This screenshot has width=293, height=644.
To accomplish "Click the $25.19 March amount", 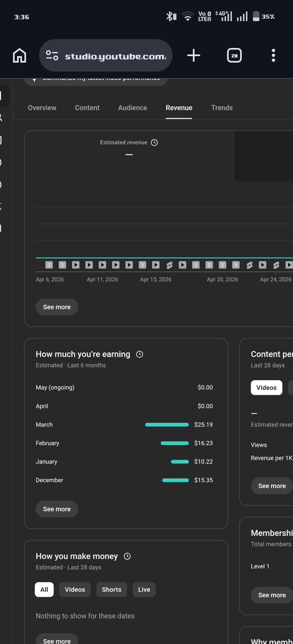I will (x=203, y=425).
